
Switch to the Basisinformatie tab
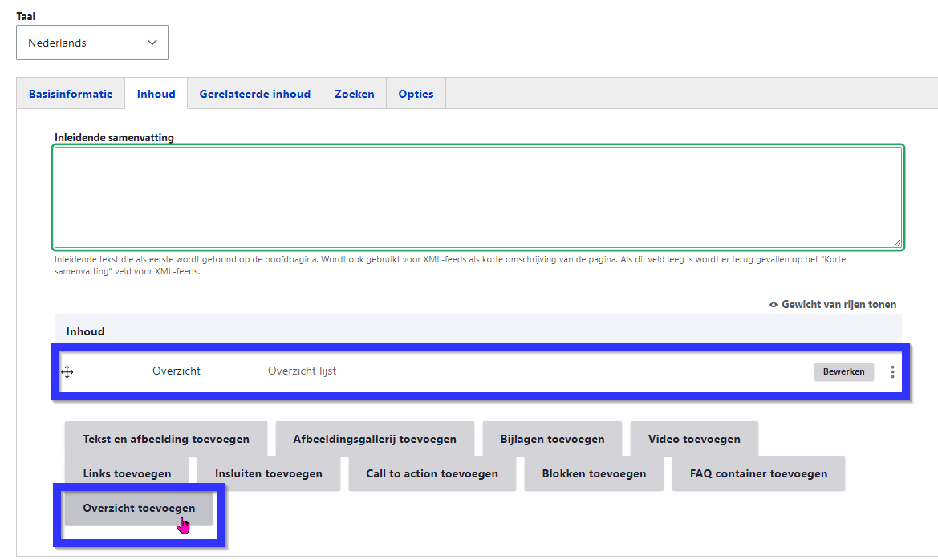71,94
